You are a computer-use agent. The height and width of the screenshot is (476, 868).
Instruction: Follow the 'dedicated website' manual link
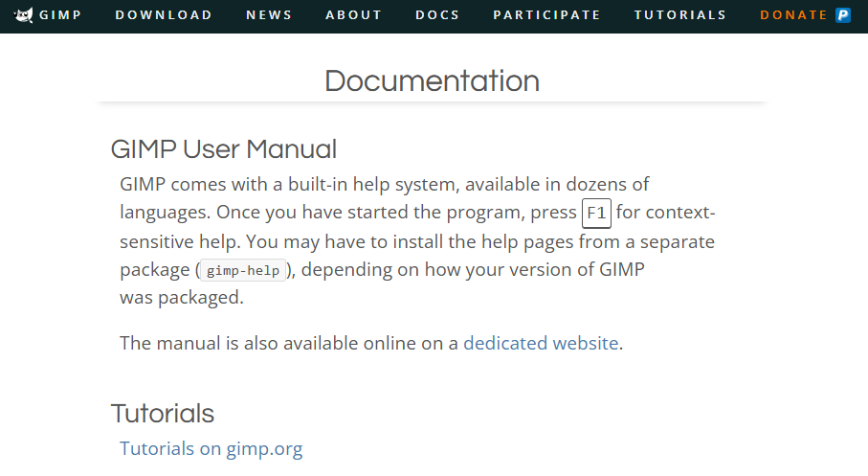point(541,343)
